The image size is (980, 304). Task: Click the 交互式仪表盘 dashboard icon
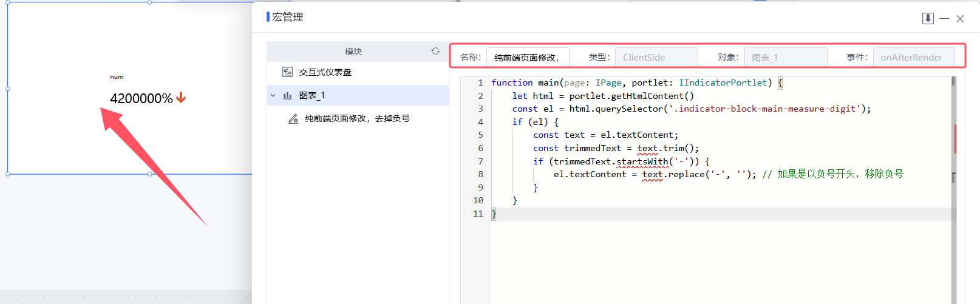click(288, 72)
